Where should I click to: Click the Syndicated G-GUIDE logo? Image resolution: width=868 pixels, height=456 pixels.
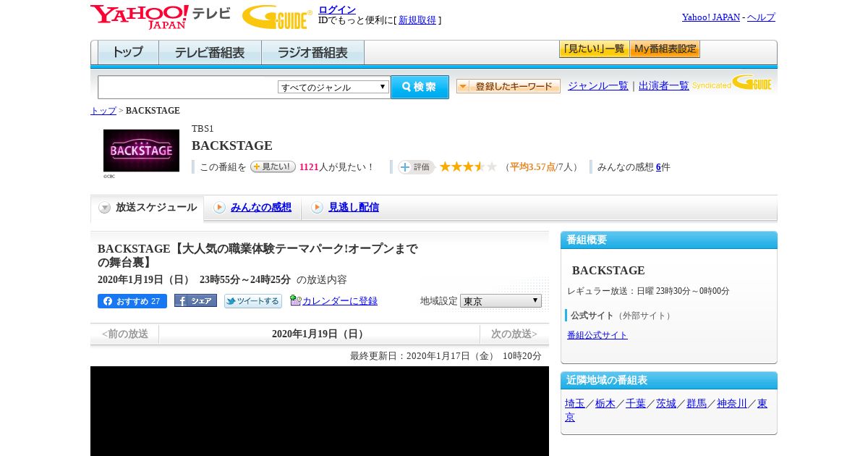(x=732, y=83)
